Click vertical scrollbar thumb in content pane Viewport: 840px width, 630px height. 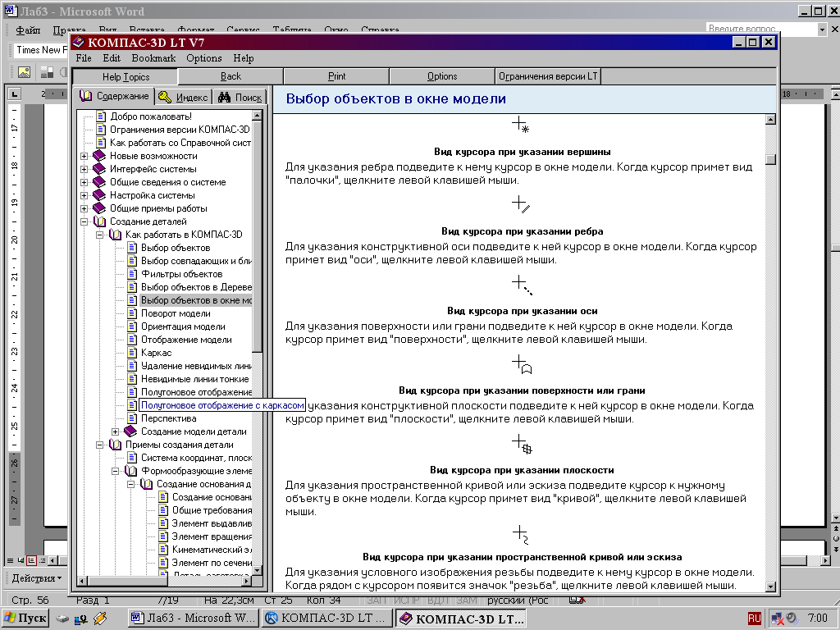[770, 160]
